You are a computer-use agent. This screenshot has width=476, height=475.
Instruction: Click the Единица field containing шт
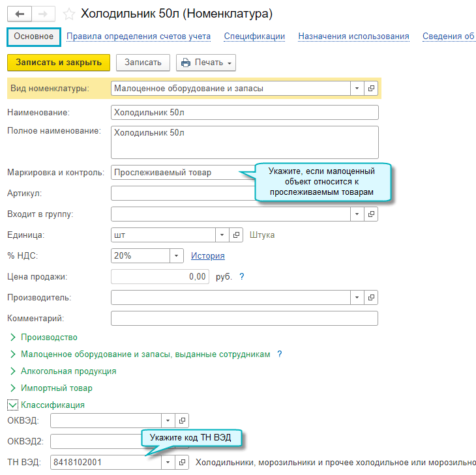(163, 235)
